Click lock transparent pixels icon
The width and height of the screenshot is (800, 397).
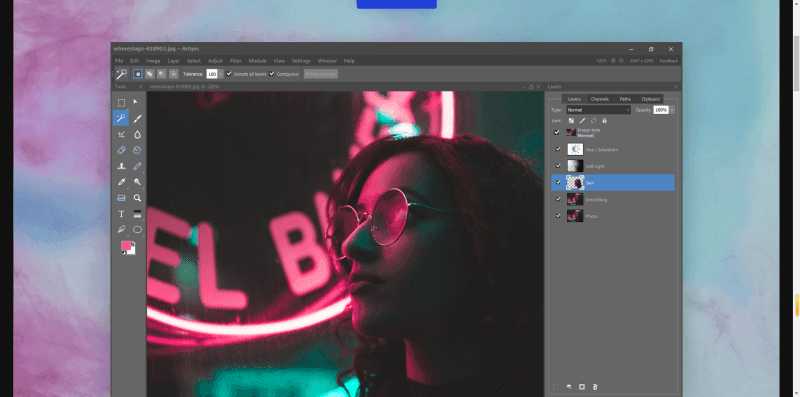pyautogui.click(x=571, y=121)
